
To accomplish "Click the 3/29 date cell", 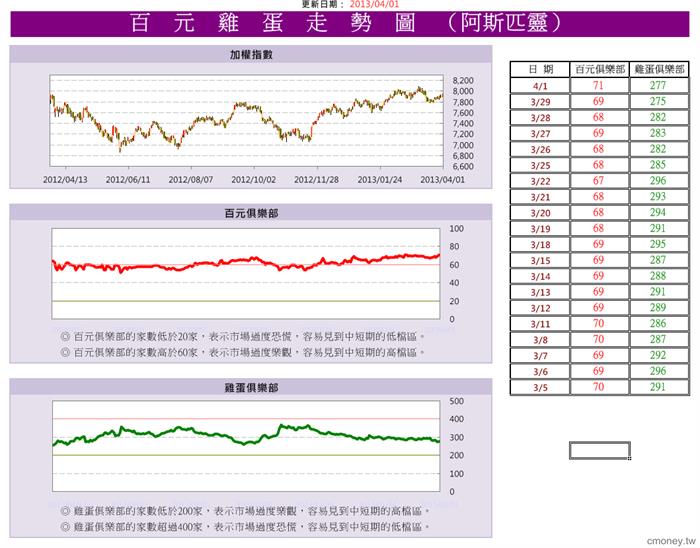I will tap(540, 102).
